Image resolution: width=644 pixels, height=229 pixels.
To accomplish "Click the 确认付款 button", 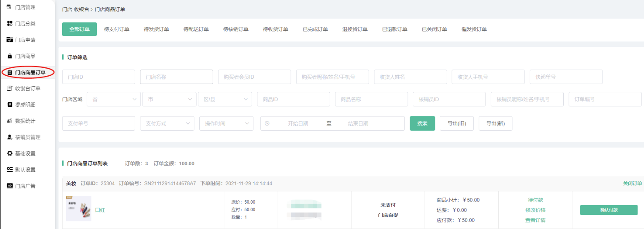I will [x=608, y=210].
